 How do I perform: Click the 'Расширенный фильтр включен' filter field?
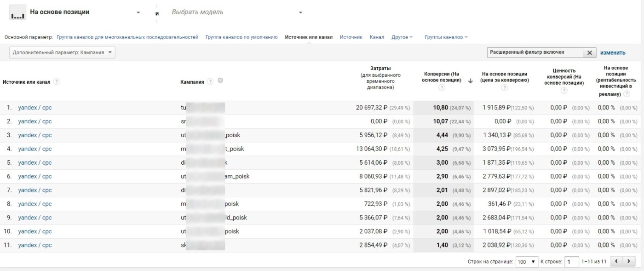click(535, 52)
